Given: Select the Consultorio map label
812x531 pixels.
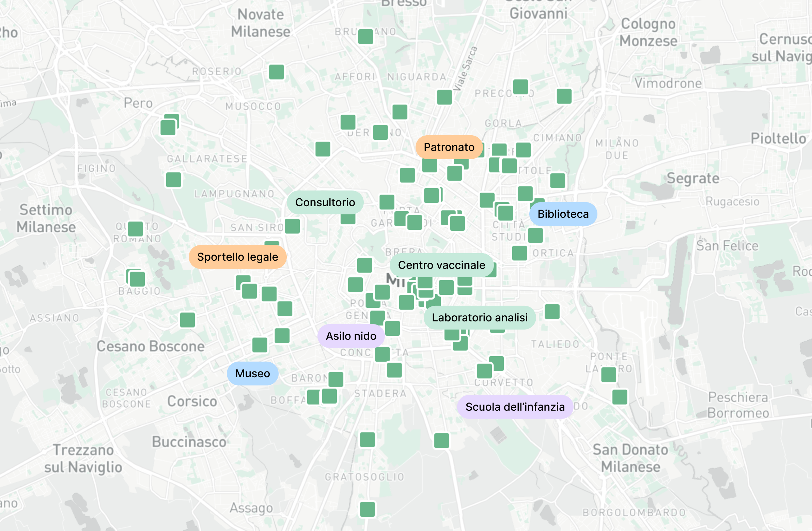Looking at the screenshot, I should 325,202.
